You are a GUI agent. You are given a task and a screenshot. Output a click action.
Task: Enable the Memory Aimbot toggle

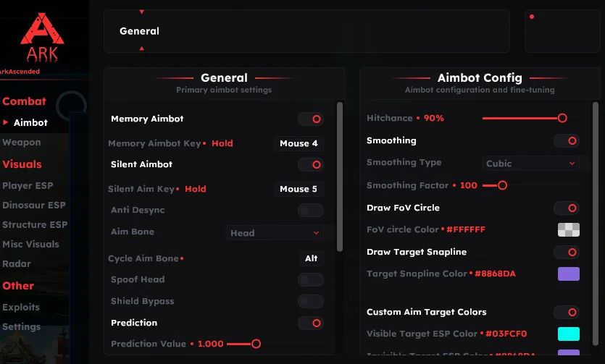311,119
